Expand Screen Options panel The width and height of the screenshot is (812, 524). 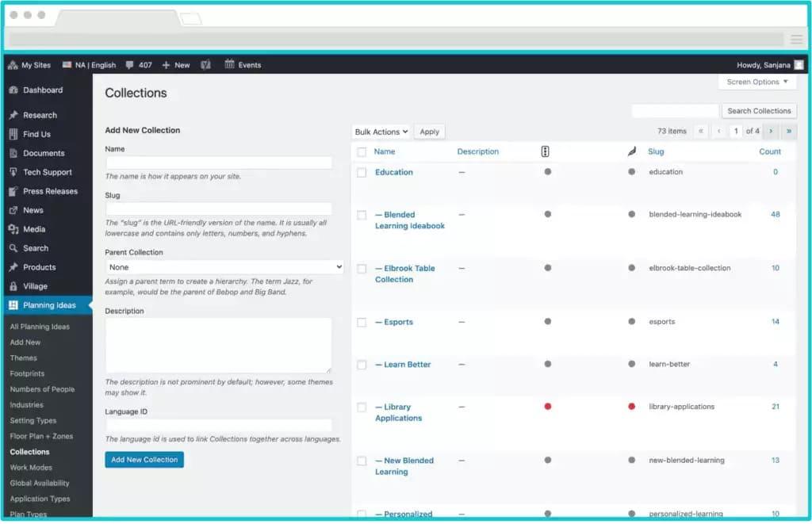(757, 82)
